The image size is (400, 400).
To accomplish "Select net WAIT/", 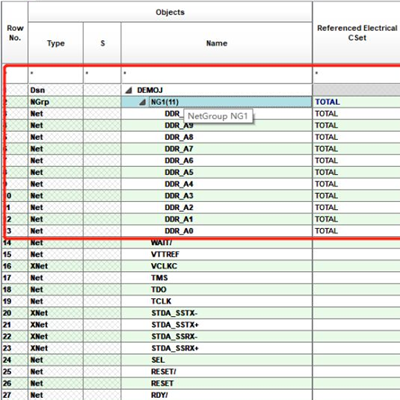I will (x=217, y=243).
